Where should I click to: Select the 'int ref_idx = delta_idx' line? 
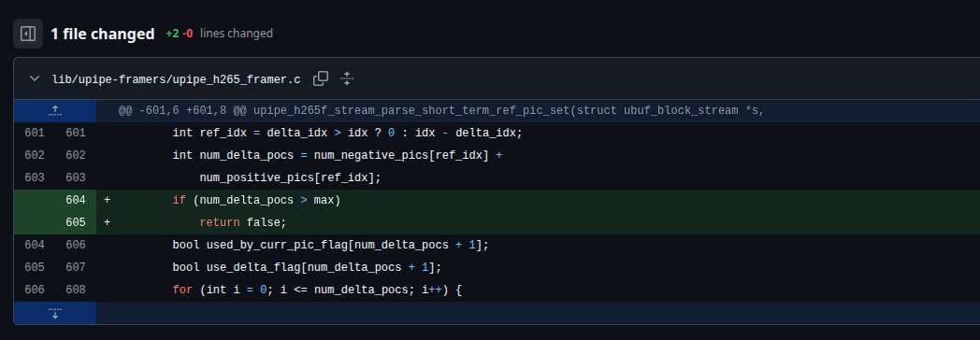(347, 133)
